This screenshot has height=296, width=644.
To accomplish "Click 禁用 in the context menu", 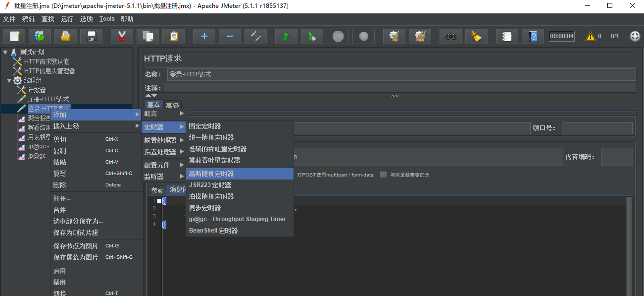I will (96, 282).
